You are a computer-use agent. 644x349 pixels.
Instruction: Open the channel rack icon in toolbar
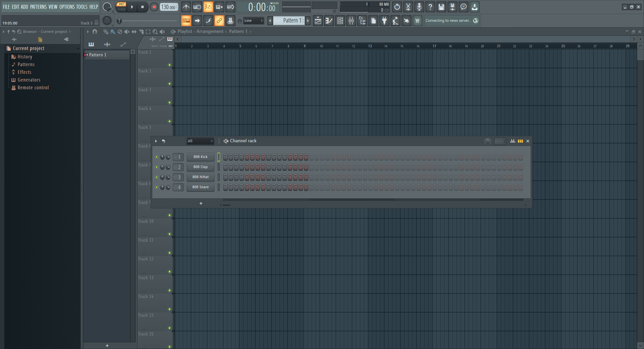coord(340,20)
